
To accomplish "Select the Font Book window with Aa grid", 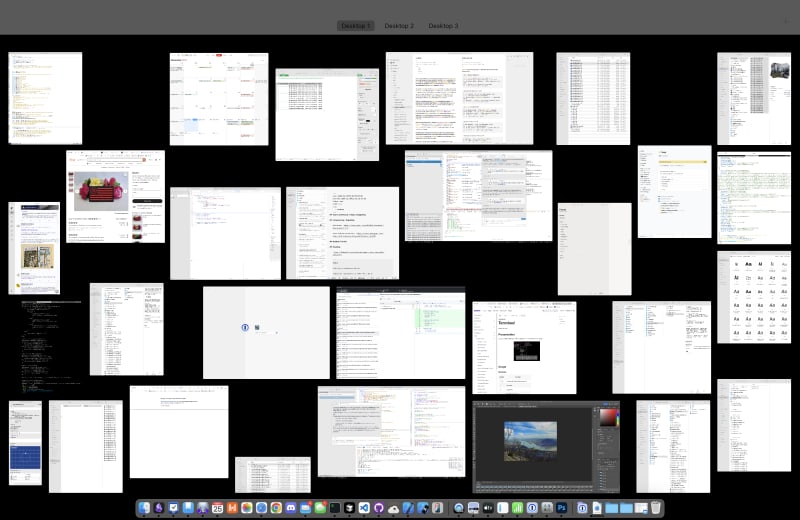I will (x=754, y=297).
